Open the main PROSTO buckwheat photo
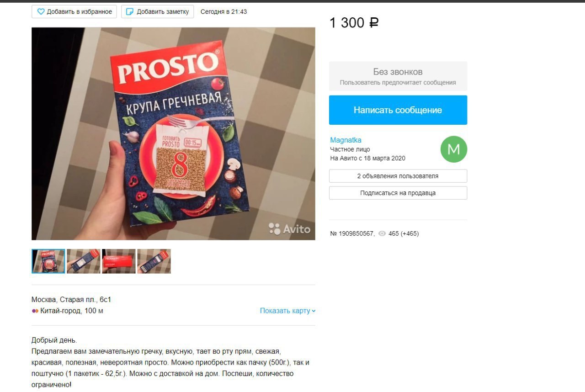Screen dimensions: 585x392 point(173,134)
